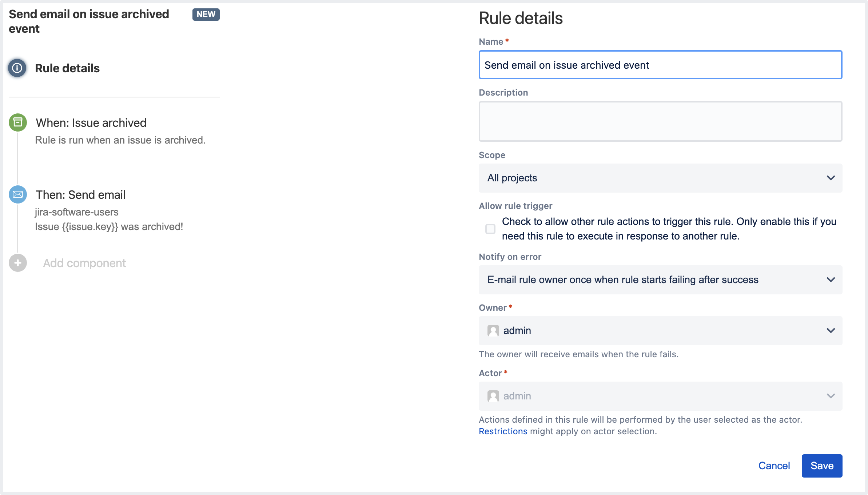Image resolution: width=868 pixels, height=495 pixels.
Task: Click text 'Issue {{issue.key}} was archived!'
Action: (109, 227)
